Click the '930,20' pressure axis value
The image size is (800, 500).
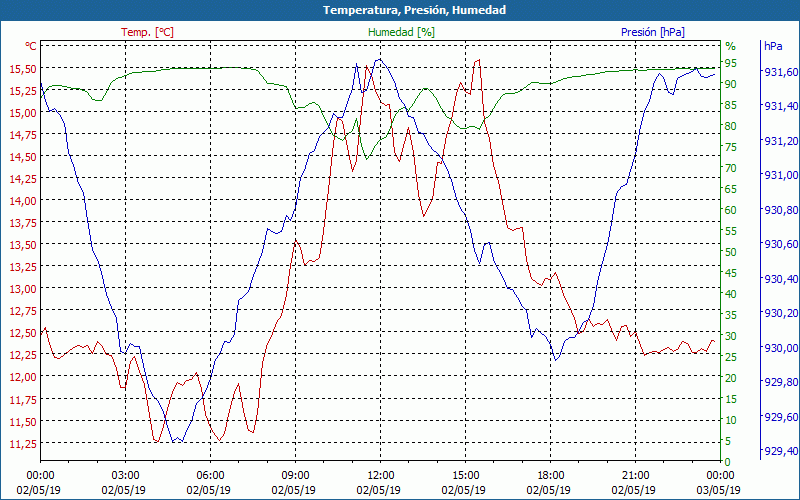781,313
